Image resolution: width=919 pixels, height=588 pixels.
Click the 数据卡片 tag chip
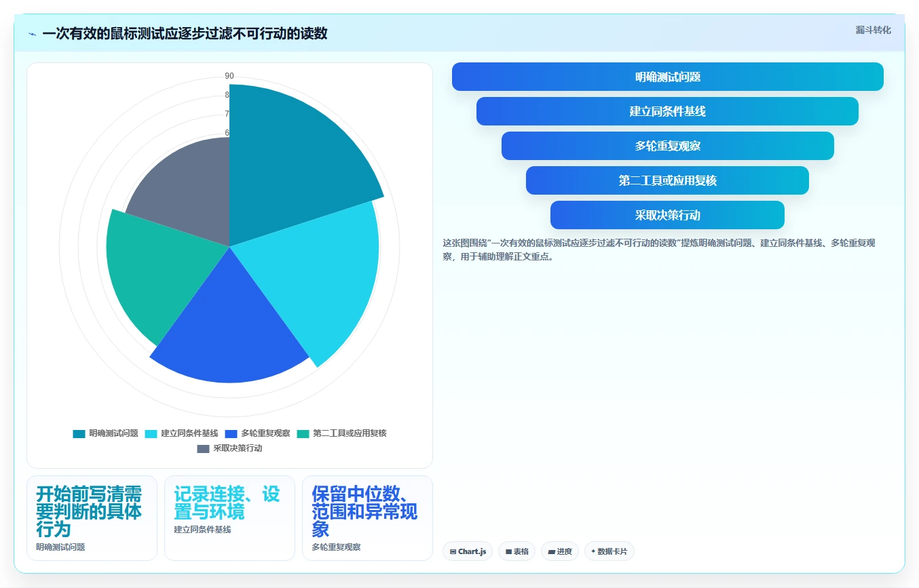coord(609,551)
